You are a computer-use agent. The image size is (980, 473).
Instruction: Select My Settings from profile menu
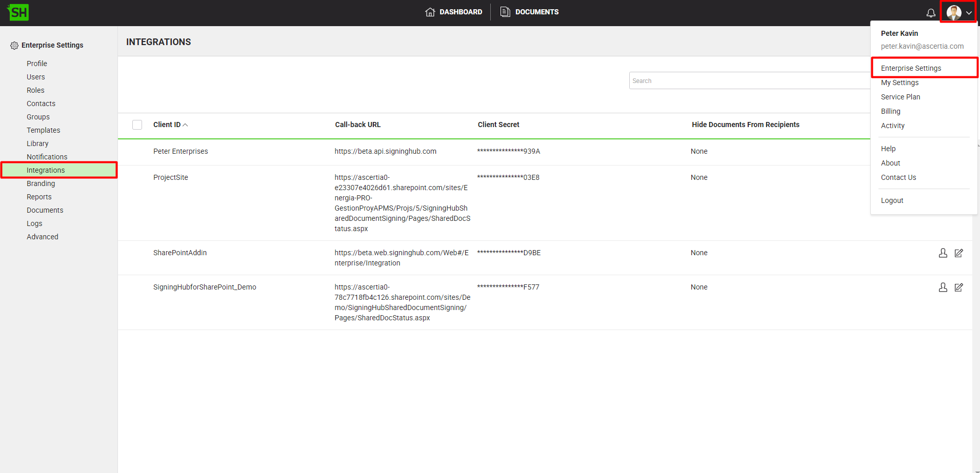pos(899,83)
